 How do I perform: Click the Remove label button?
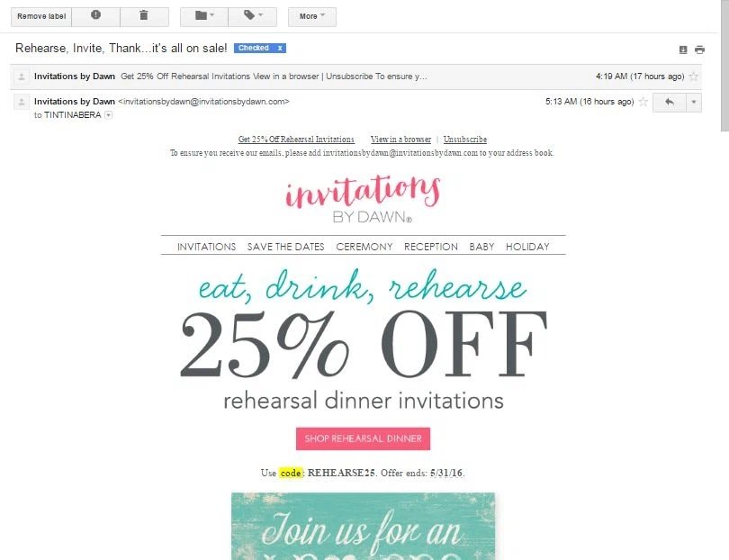coord(41,16)
